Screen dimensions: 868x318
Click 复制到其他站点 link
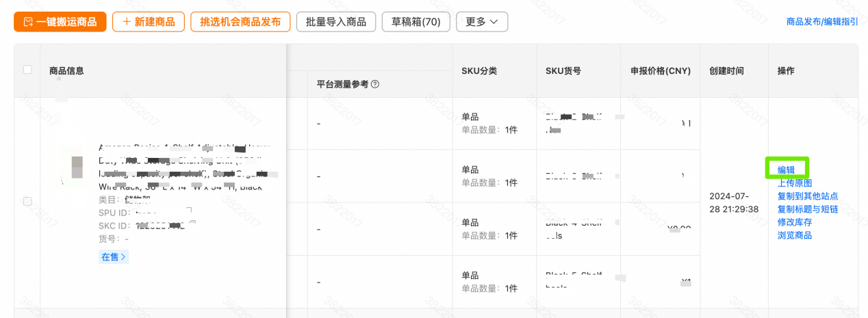[808, 196]
